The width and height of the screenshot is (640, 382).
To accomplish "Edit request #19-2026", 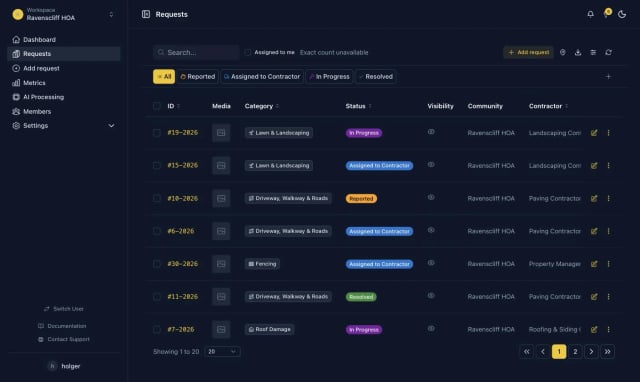I will [594, 133].
